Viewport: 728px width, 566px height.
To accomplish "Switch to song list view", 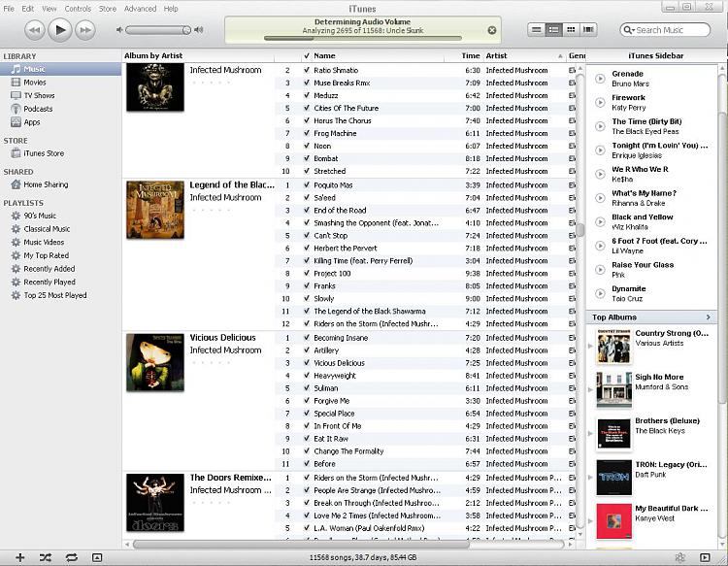I will [x=536, y=30].
